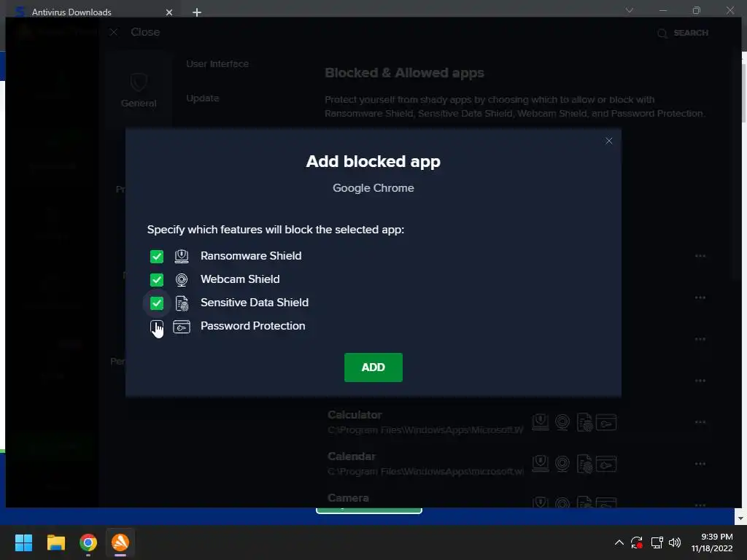Open the network tray icon
Image resolution: width=747 pixels, height=560 pixels.
pos(657,542)
